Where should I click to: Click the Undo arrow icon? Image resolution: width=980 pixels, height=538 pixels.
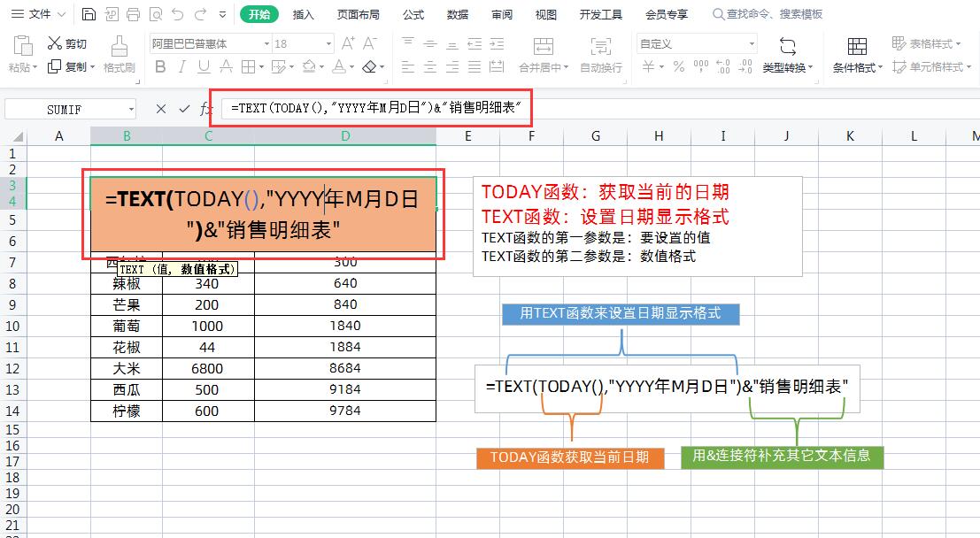click(x=178, y=14)
